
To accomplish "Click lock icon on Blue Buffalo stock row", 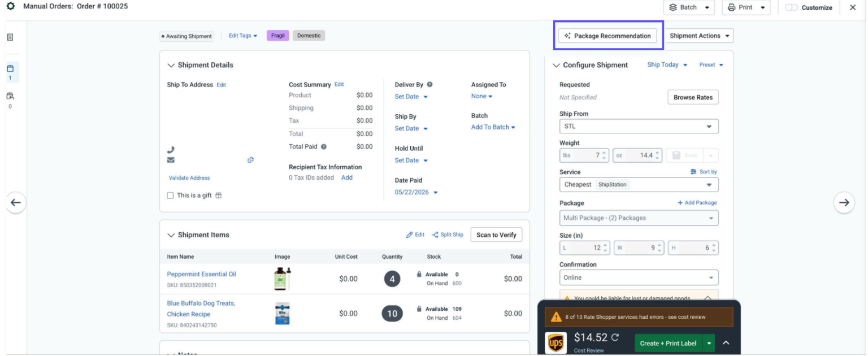I will point(419,309).
